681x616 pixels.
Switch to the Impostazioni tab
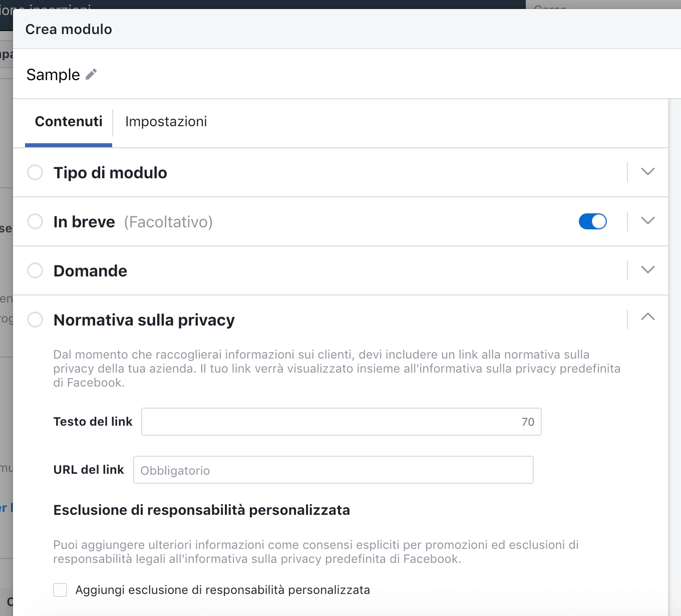click(x=166, y=122)
